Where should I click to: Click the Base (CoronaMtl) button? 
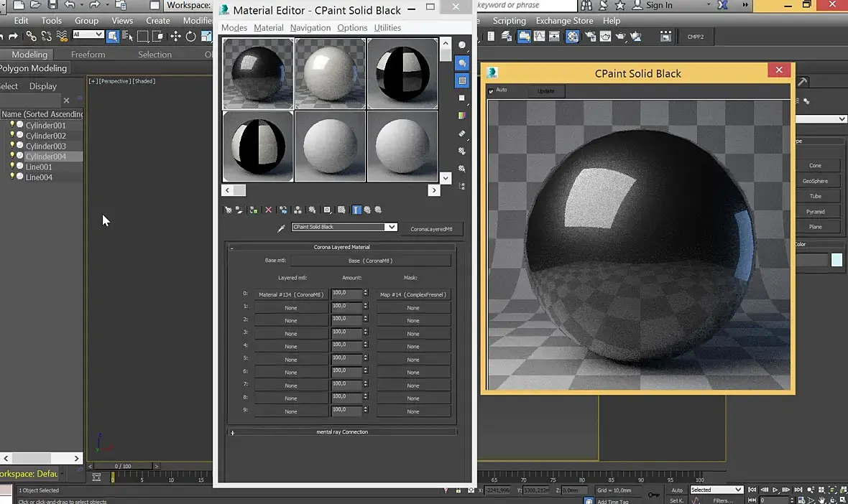pos(370,261)
